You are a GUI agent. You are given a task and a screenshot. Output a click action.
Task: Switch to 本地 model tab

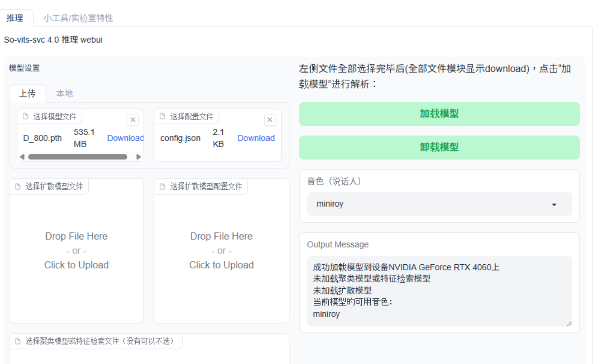[x=64, y=93]
